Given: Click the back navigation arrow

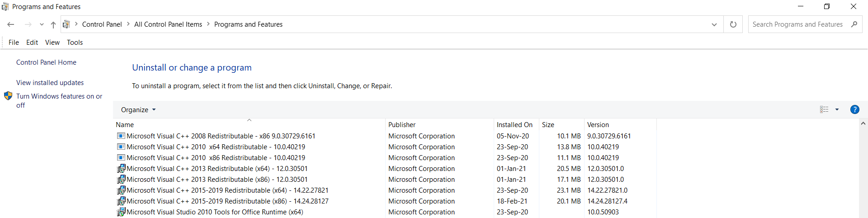Looking at the screenshot, I should click(11, 24).
